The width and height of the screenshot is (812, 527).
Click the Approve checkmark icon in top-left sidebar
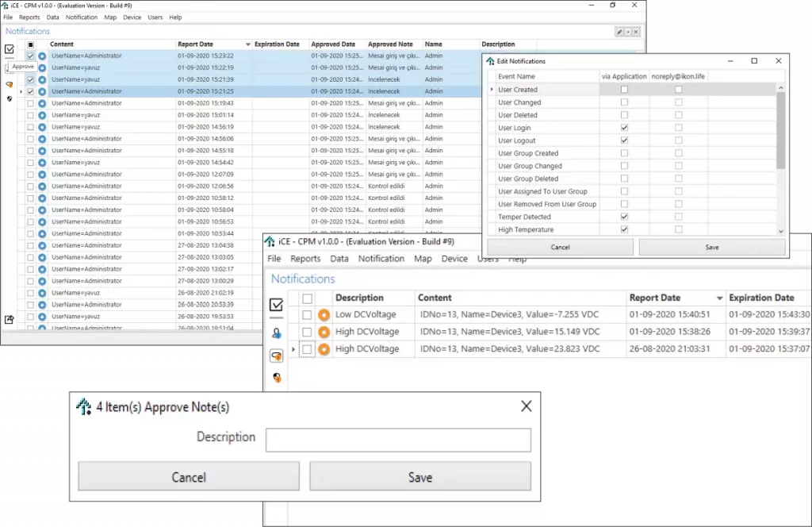click(x=10, y=49)
